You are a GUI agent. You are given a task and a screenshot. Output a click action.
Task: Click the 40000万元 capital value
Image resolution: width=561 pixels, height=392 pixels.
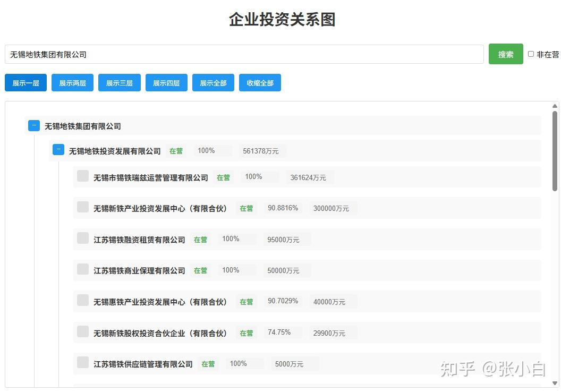pos(329,302)
